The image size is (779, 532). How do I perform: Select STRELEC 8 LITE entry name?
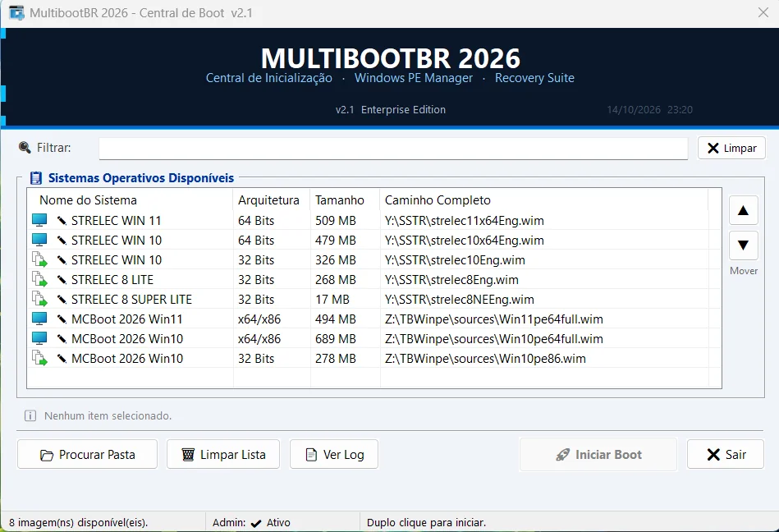pos(112,280)
